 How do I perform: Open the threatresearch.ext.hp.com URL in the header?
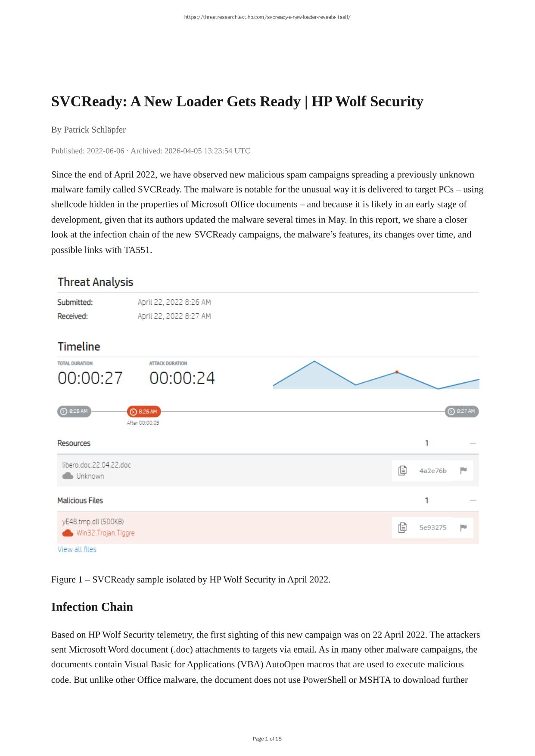[x=267, y=17]
